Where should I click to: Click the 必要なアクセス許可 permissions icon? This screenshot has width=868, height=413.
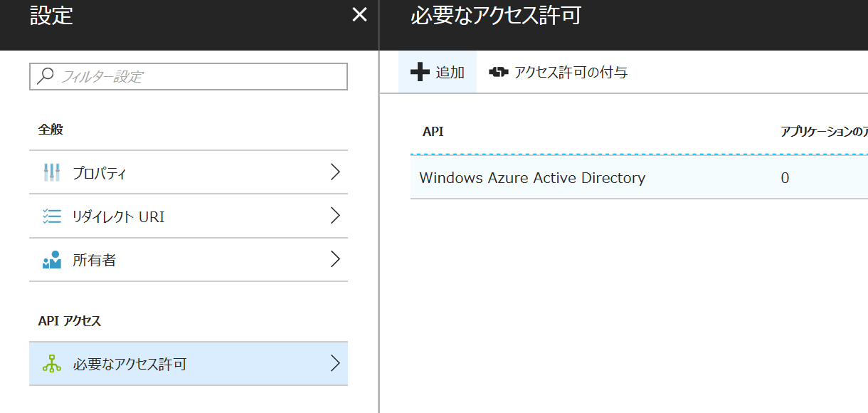coord(53,363)
